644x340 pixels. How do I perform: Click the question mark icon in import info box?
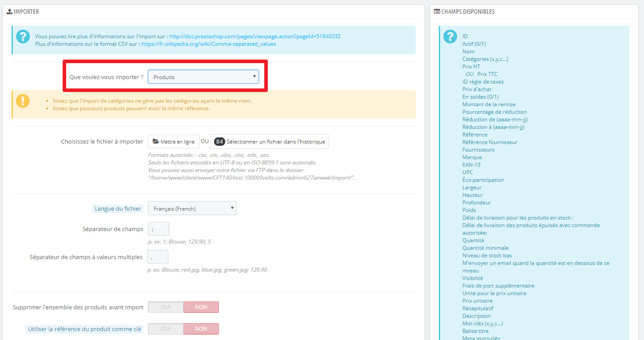click(x=23, y=37)
